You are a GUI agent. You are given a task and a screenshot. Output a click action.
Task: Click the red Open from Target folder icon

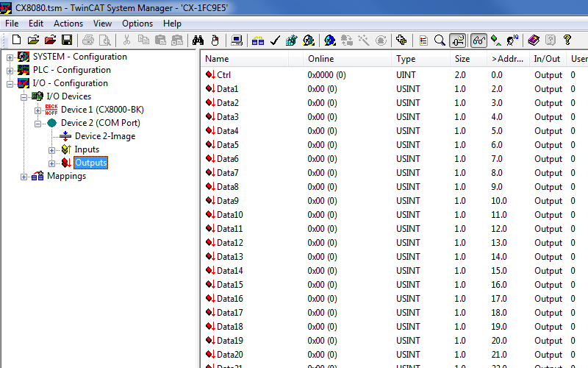50,40
